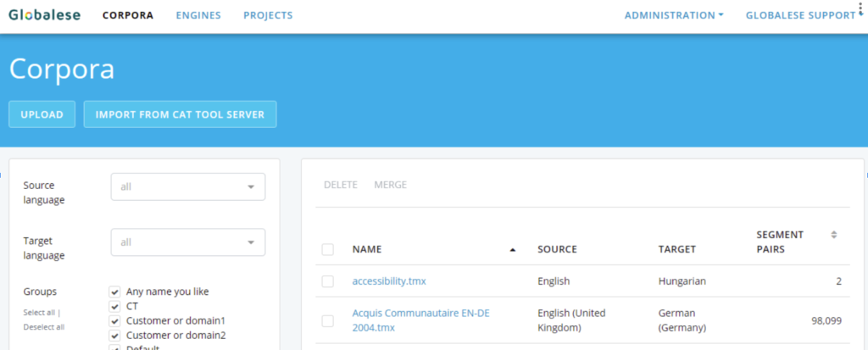
Task: Toggle the "Customer or domain1" checkbox
Action: click(114, 320)
